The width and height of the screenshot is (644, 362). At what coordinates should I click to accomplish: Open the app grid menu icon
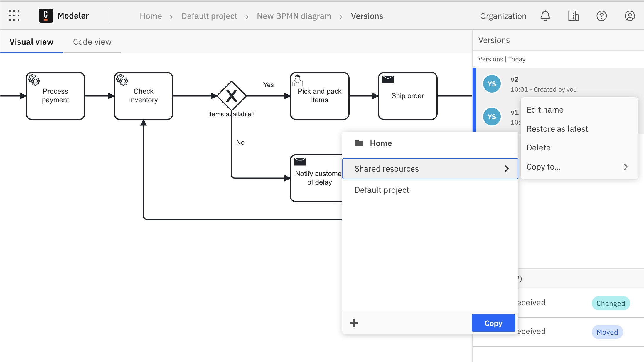click(x=14, y=16)
